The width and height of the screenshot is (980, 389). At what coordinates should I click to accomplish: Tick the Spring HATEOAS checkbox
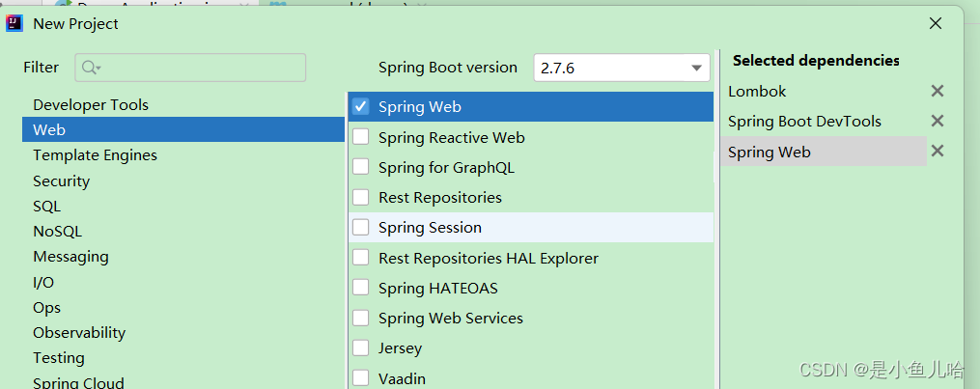[x=361, y=288]
